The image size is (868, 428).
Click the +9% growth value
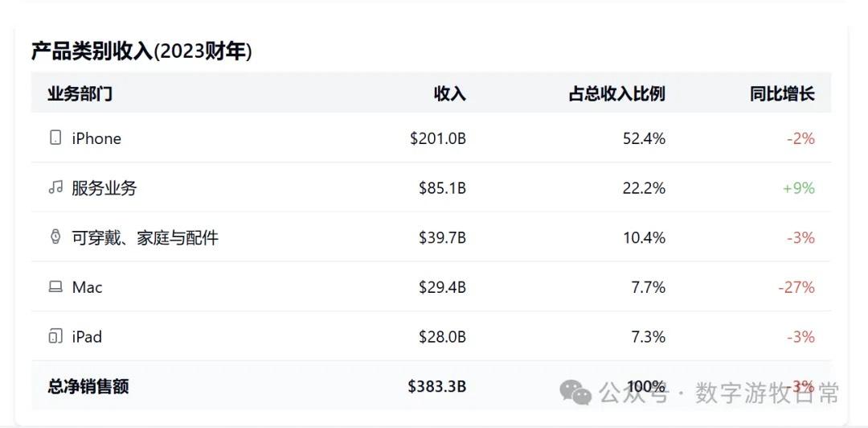point(798,188)
